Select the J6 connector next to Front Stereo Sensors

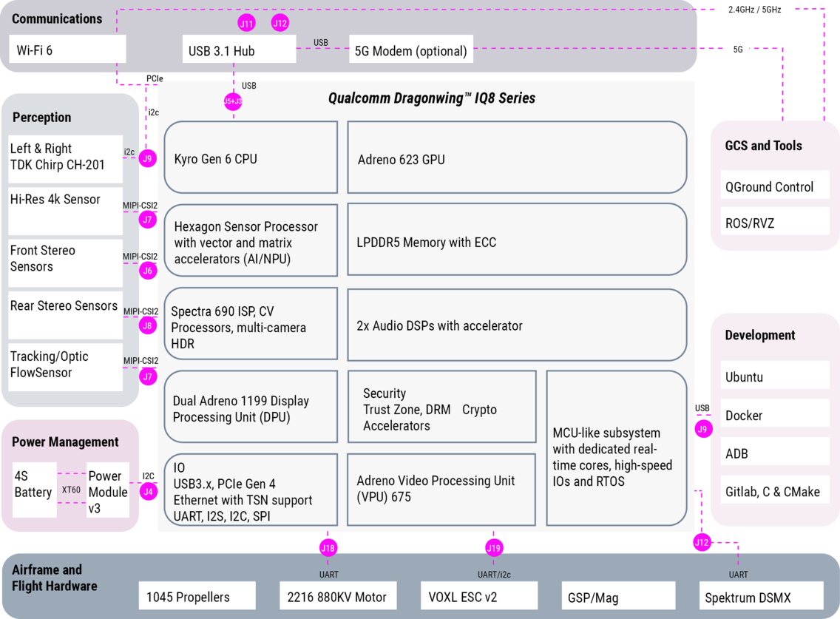click(148, 271)
